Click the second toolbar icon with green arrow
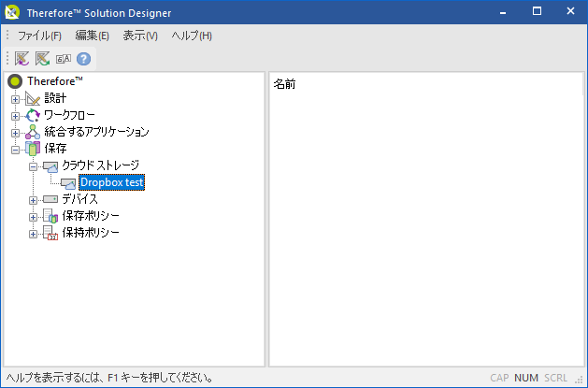588x388 pixels. (x=42, y=59)
